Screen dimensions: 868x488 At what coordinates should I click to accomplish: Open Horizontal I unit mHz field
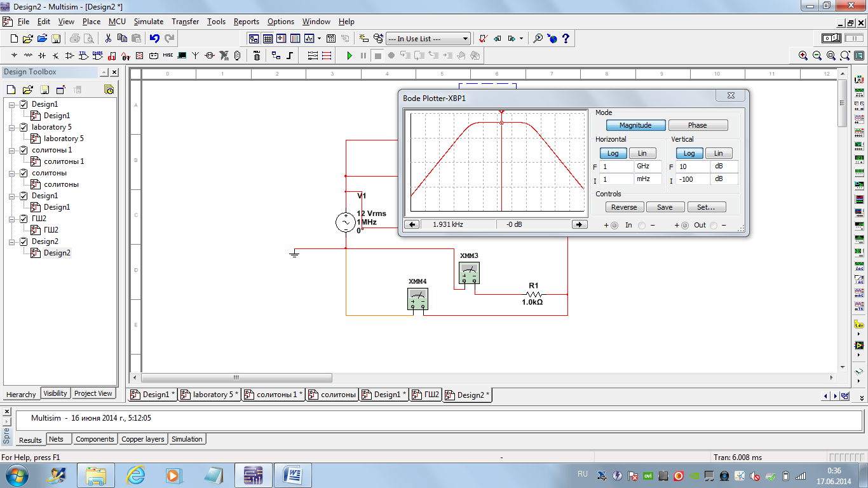point(648,179)
